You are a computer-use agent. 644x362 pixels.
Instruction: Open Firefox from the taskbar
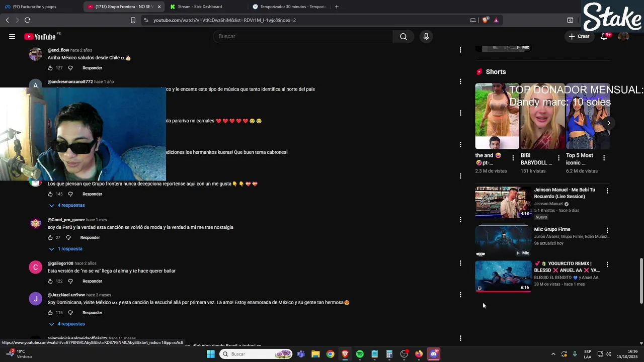pyautogui.click(x=419, y=354)
